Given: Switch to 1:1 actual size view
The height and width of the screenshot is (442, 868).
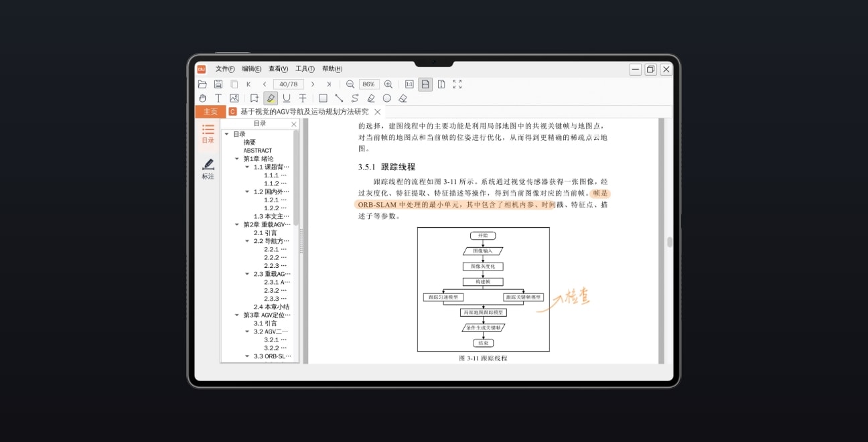Looking at the screenshot, I should click(x=410, y=84).
